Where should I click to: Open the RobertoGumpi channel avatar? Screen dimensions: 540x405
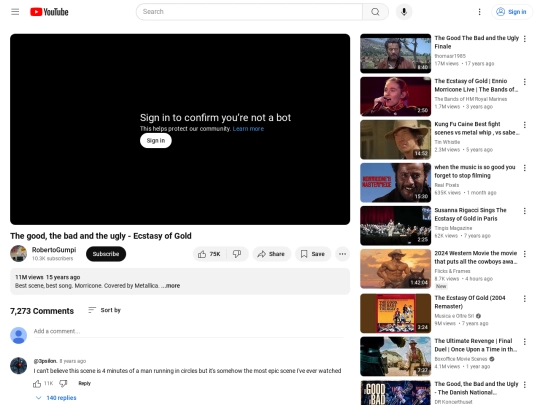point(19,254)
